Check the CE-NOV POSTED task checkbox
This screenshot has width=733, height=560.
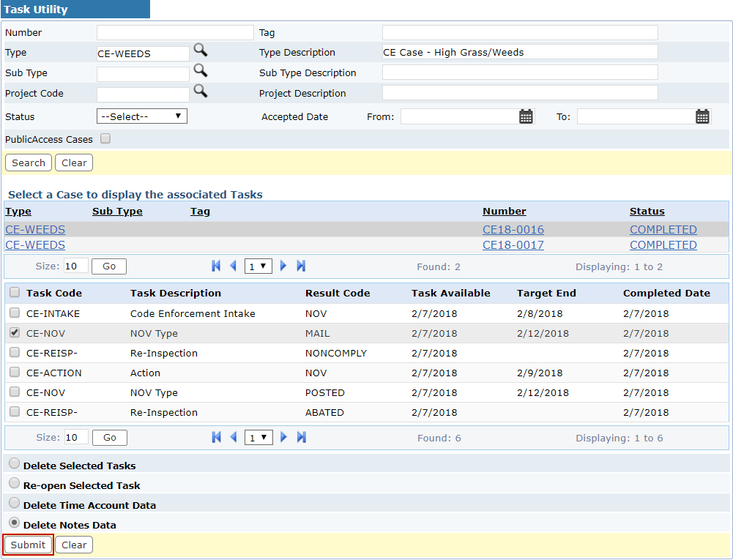(15, 392)
